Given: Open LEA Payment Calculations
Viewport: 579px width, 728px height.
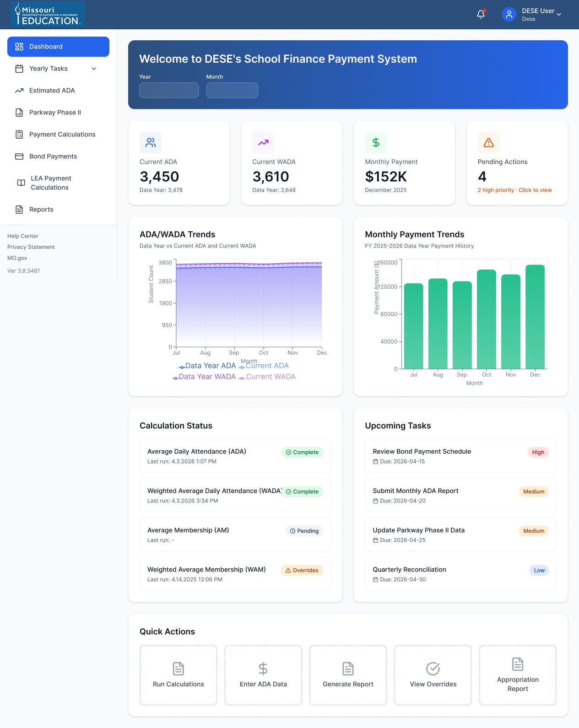Looking at the screenshot, I should [58, 183].
